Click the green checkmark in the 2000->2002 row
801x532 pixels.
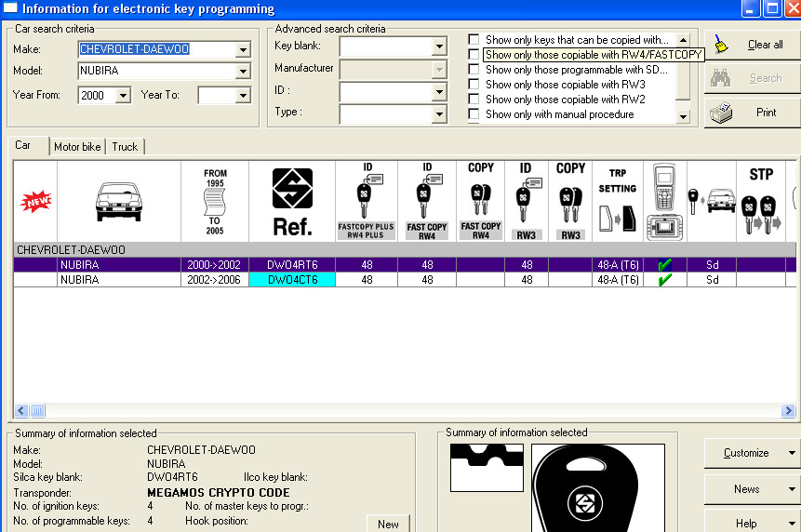[x=664, y=265]
